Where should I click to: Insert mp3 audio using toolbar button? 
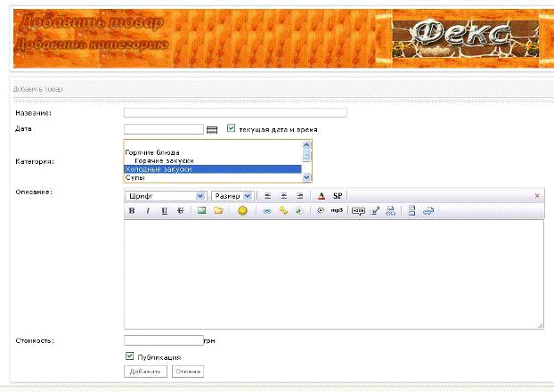(x=337, y=211)
